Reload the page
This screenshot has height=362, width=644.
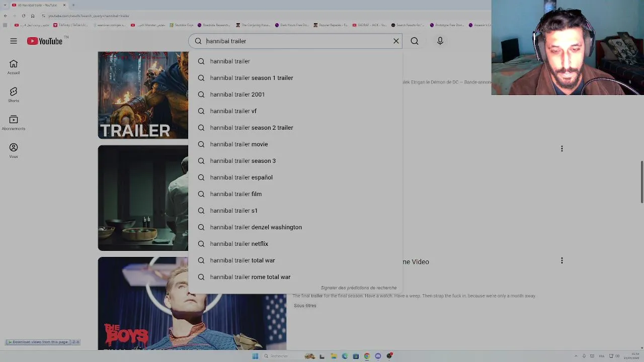point(24,16)
